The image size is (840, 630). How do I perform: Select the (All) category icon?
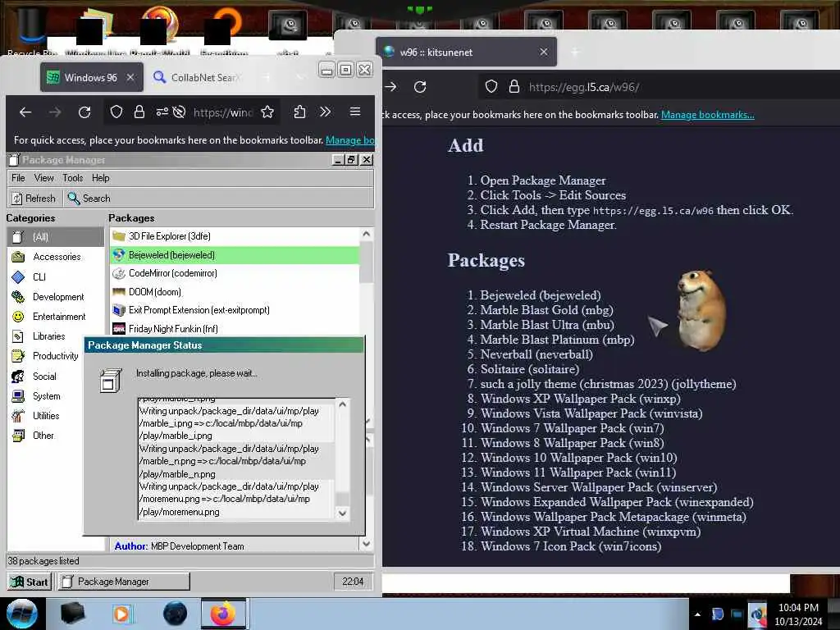[18, 237]
